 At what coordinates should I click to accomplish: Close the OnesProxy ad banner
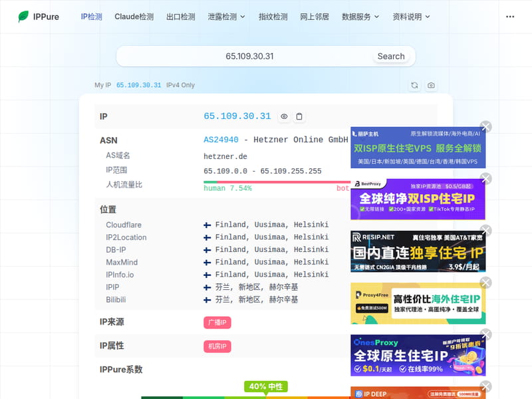pyautogui.click(x=486, y=334)
